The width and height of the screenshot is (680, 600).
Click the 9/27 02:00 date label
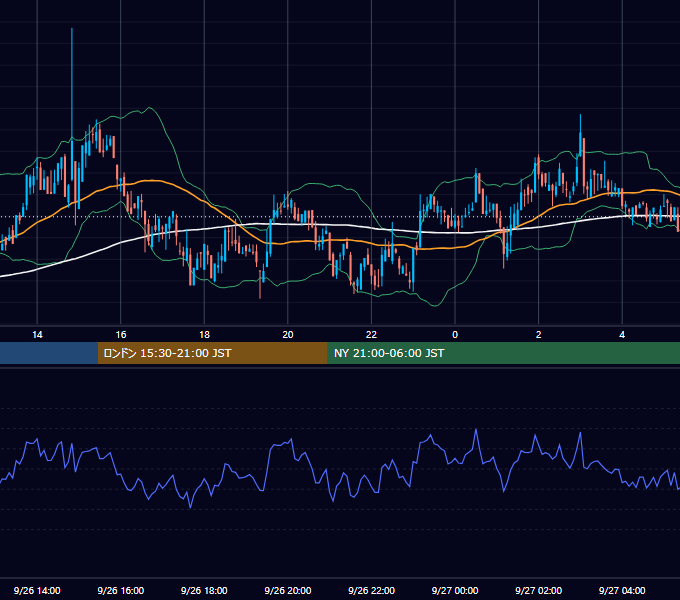click(539, 590)
